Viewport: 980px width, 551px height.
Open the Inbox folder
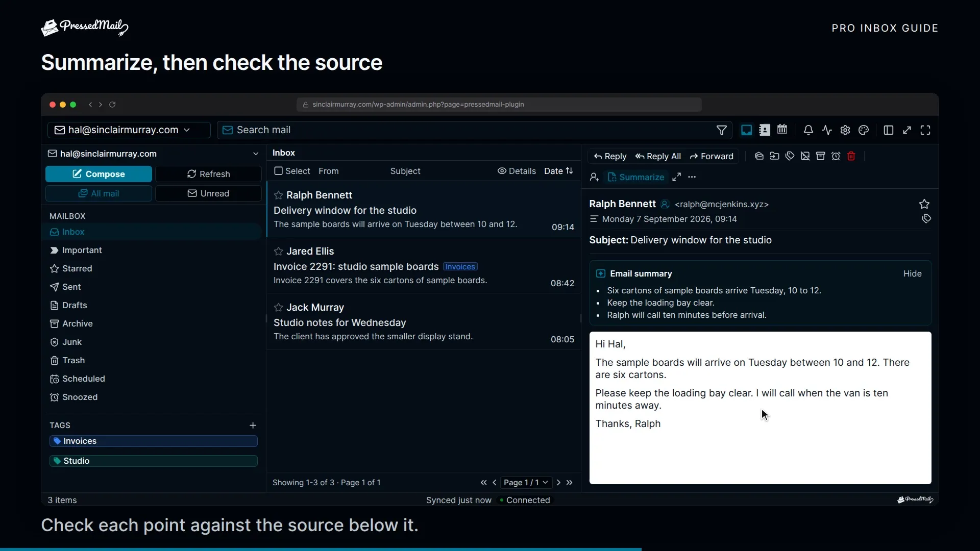(152, 232)
